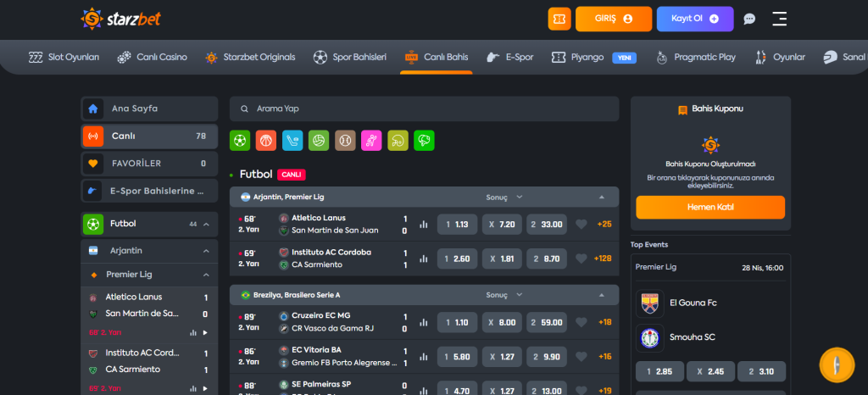Screen dimensions: 868x395
Task: Click the floating orange compass button
Action: 837,365
